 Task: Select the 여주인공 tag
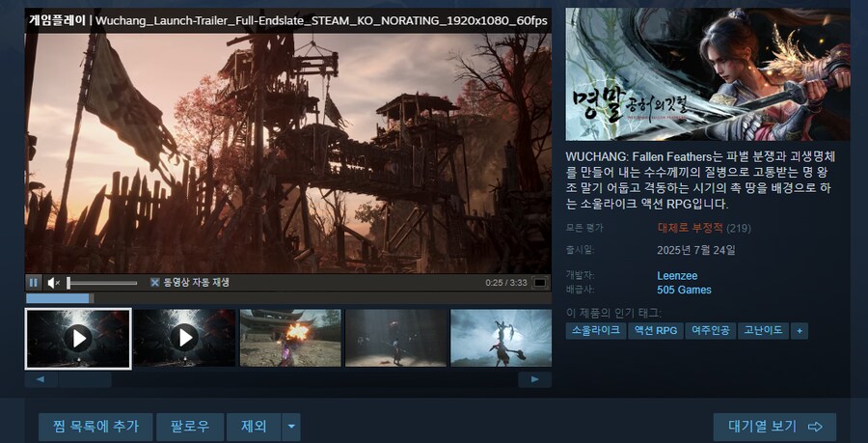tap(710, 331)
